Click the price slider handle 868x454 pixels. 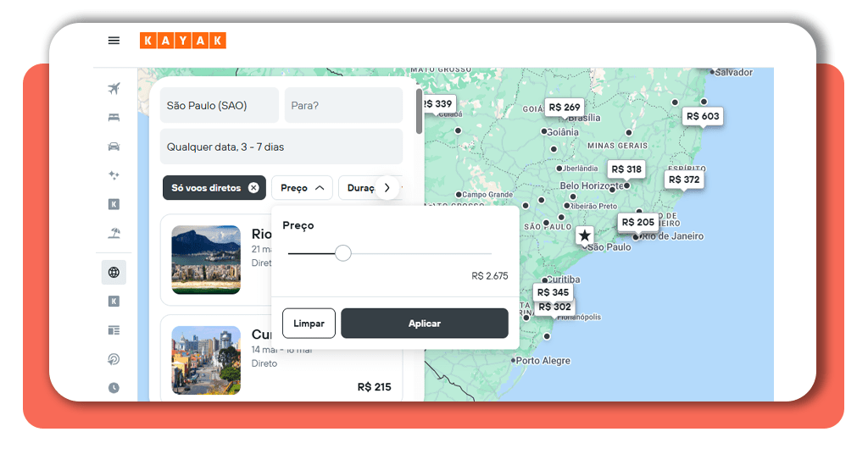(342, 253)
